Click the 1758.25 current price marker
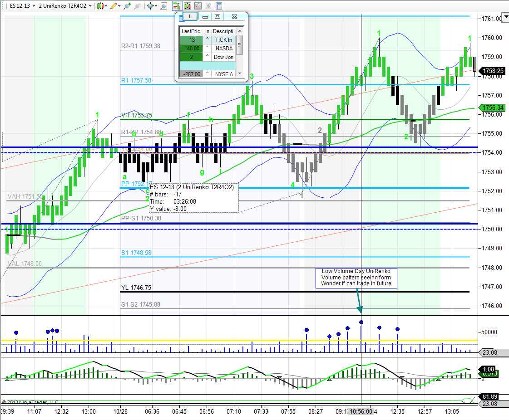Viewport: 509px width, 420px height. coord(493,71)
